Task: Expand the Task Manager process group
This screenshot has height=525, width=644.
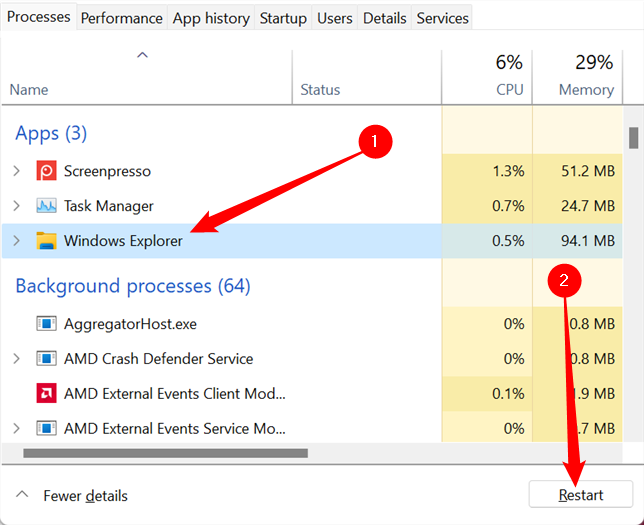Action: 16,206
